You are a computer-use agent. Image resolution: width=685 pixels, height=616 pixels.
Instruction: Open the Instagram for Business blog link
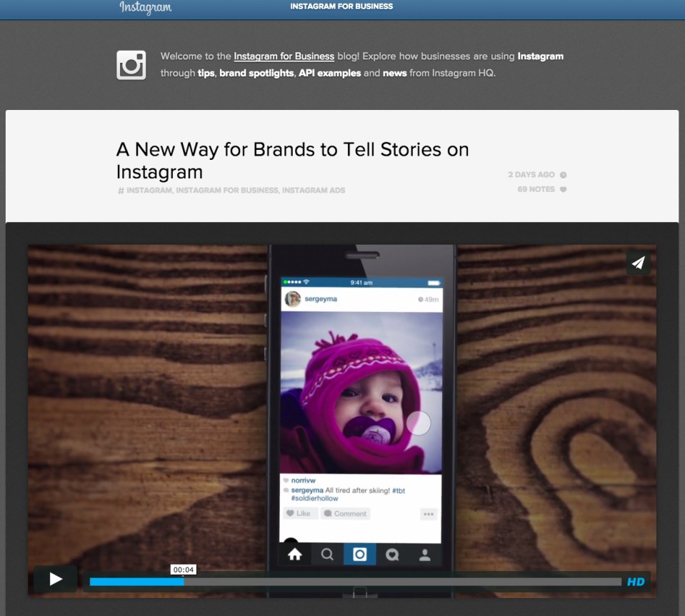click(284, 56)
